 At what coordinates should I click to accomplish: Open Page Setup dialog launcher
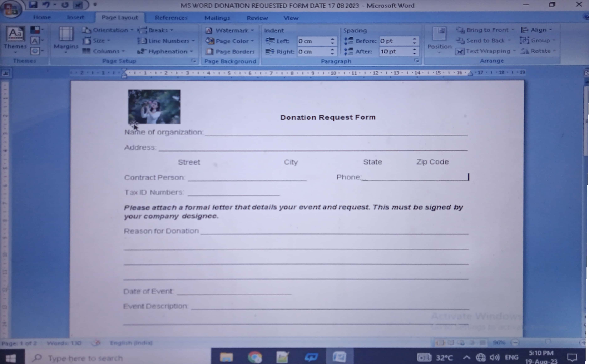click(193, 61)
